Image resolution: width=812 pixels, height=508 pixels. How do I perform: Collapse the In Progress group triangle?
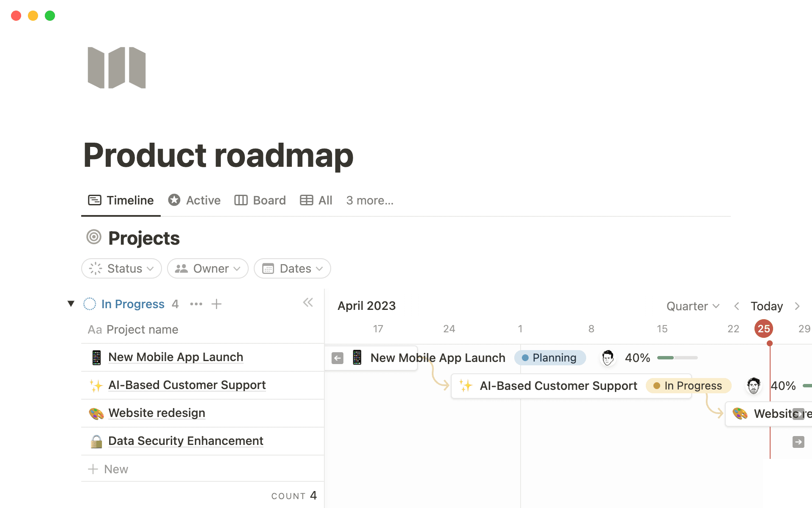[71, 303]
